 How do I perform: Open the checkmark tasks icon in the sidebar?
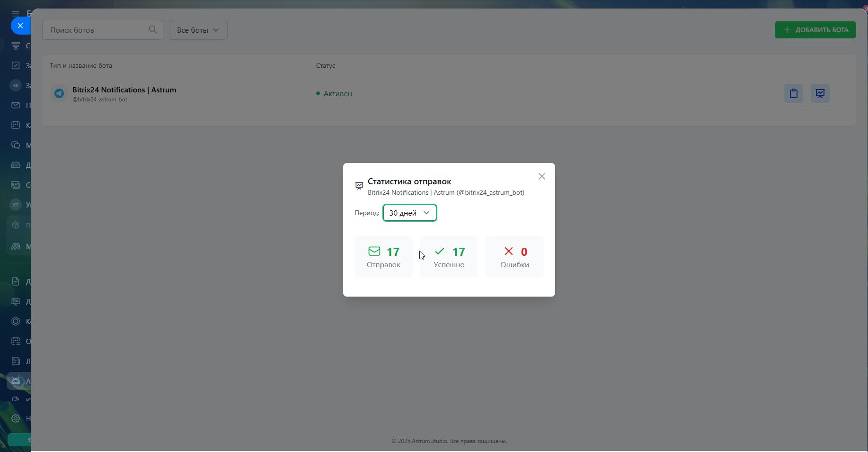pyautogui.click(x=16, y=65)
